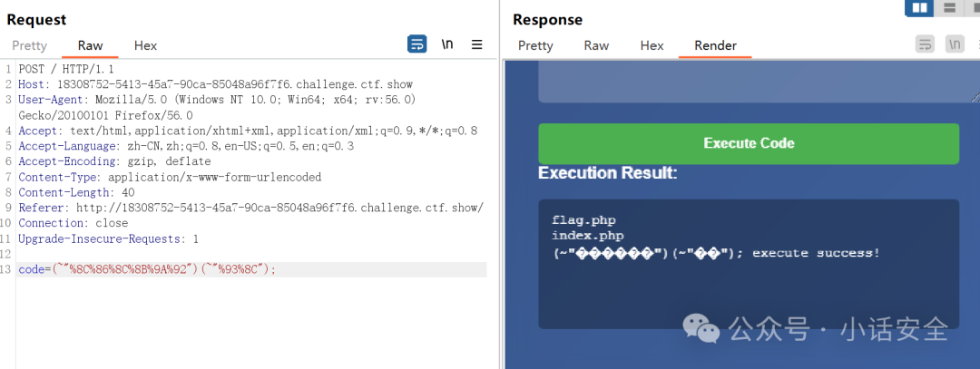Switch to side-by-side layout view
Viewport: 980px width, 369px height.
point(919,7)
